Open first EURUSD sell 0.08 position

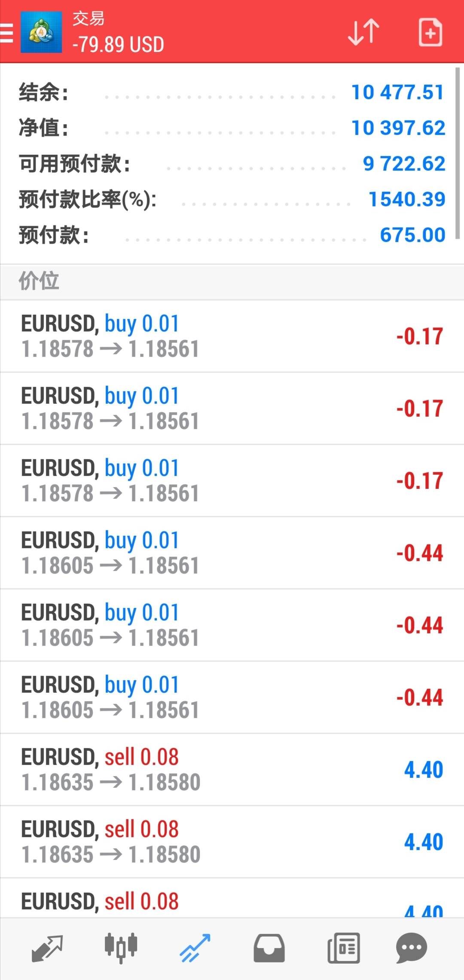231,770
